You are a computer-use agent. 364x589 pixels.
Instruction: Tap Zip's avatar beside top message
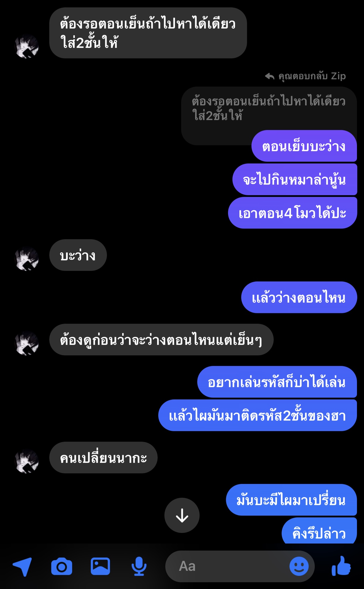[27, 46]
